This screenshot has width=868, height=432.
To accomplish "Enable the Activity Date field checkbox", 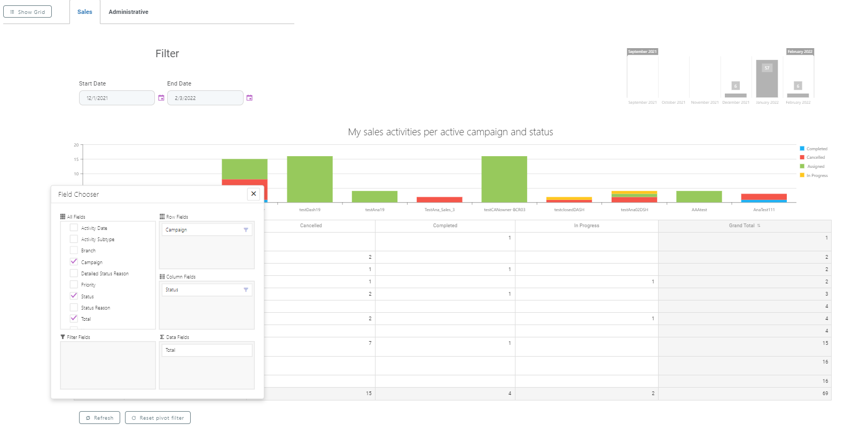I will (x=74, y=228).
